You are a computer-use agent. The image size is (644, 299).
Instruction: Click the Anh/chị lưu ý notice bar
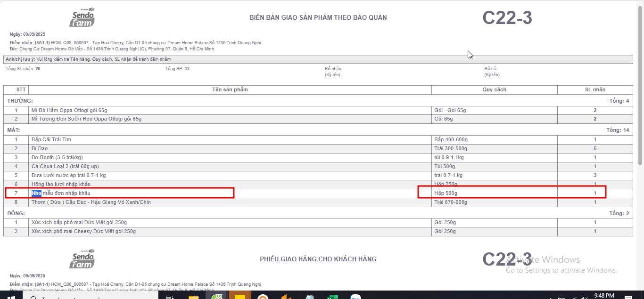point(318,59)
